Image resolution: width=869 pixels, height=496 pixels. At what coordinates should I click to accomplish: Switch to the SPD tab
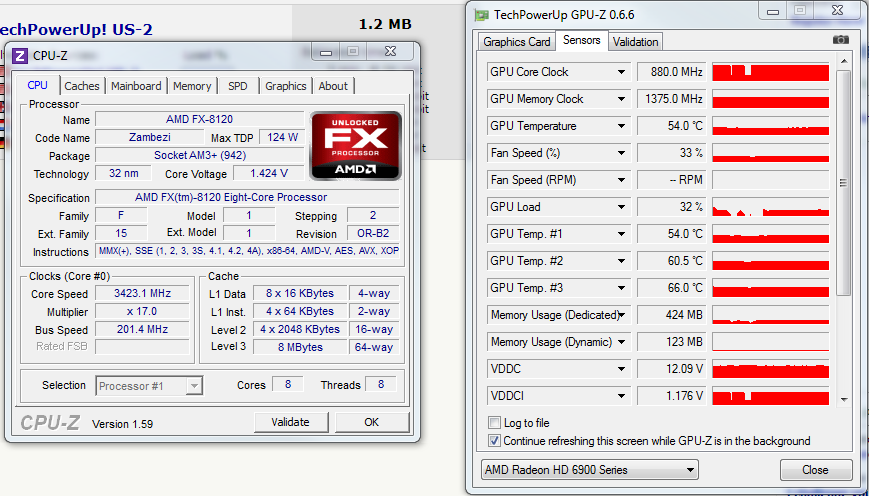click(x=238, y=86)
